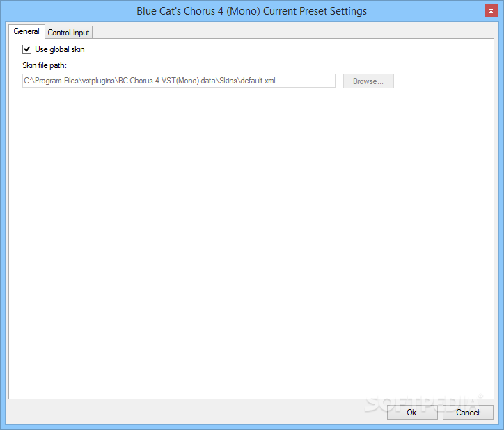
Task: Select the General tab
Action: (26, 31)
